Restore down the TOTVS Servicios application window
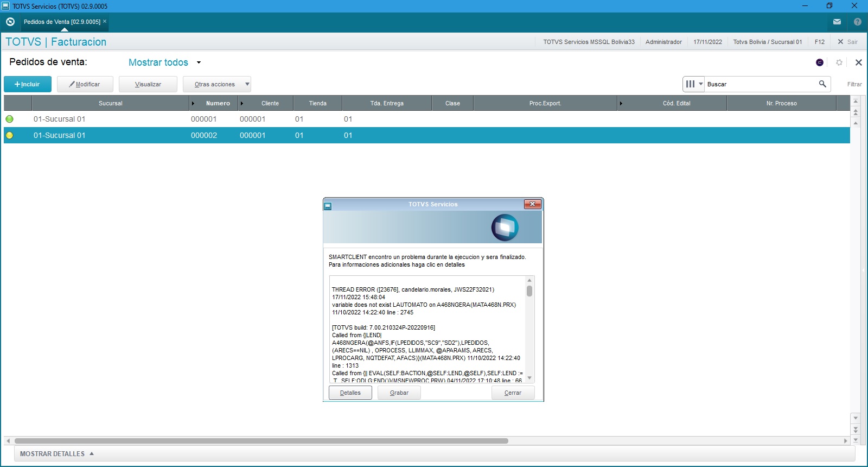868x467 pixels. point(829,6)
